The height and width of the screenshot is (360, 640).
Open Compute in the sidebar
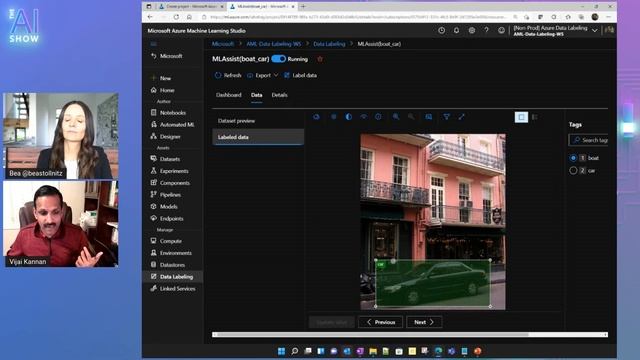coord(166,241)
